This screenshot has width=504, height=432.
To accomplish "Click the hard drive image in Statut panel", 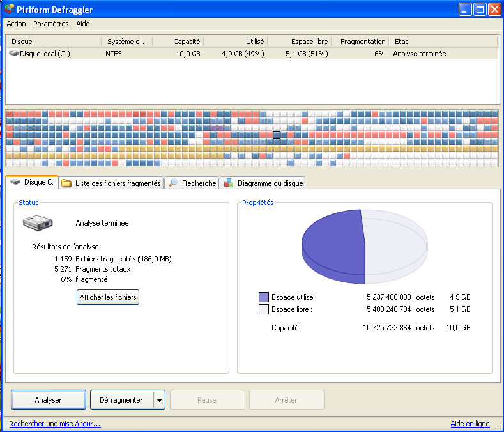I will click(x=38, y=223).
